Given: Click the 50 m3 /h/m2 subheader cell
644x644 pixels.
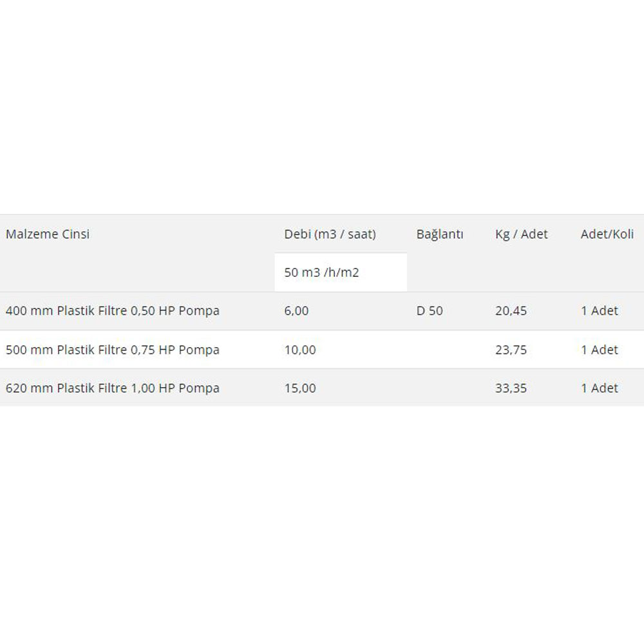Looking at the screenshot, I should coord(322,272).
